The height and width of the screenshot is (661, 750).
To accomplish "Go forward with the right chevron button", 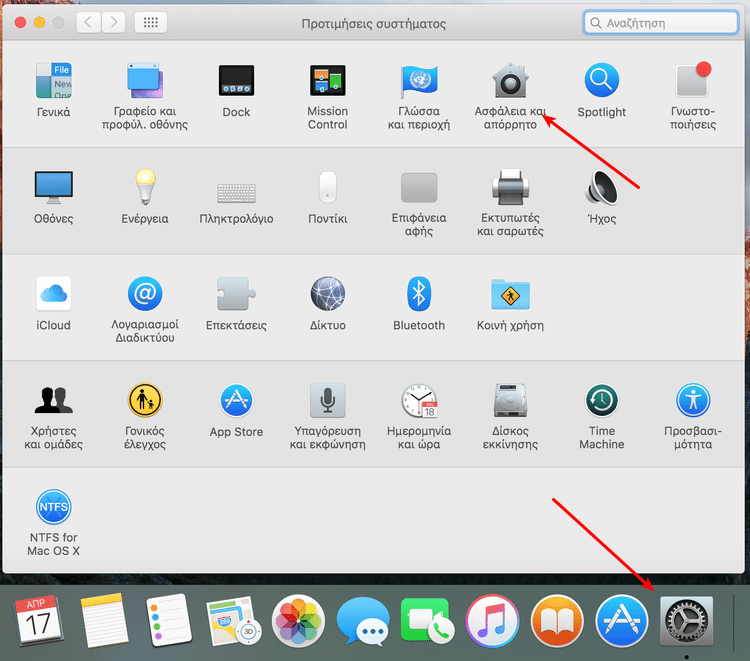I will (x=113, y=22).
